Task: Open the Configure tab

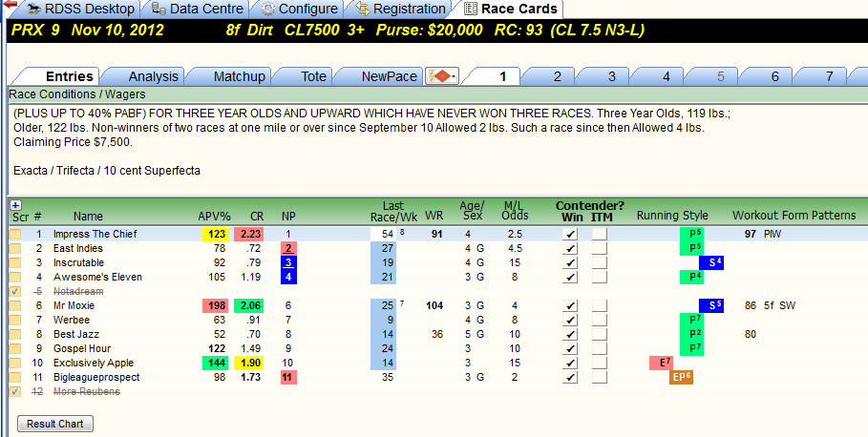Action: pos(300,10)
